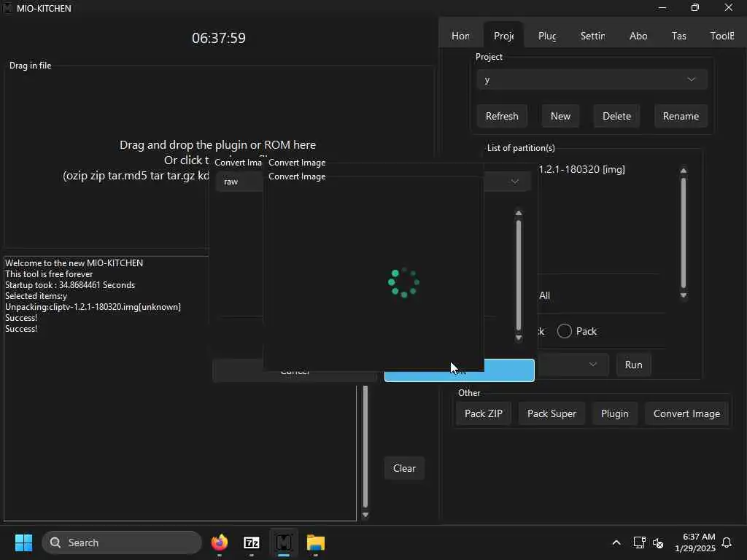Open the ToolBox tab
747x560 pixels.
click(x=722, y=36)
